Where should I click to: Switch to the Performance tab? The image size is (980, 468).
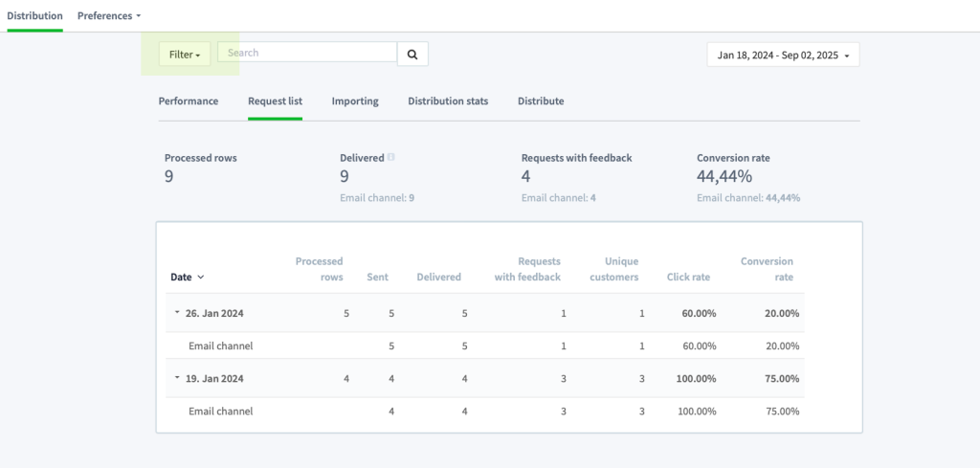[x=189, y=100]
